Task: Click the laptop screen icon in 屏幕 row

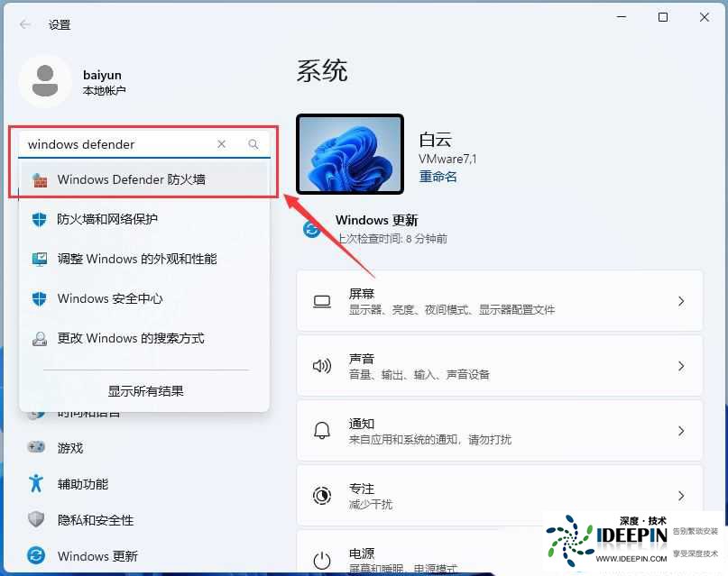Action: [322, 301]
